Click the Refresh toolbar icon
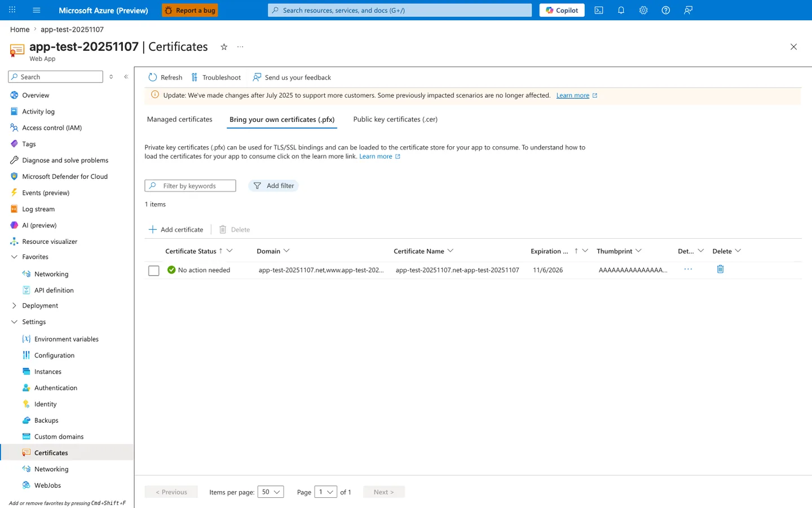 pos(153,77)
